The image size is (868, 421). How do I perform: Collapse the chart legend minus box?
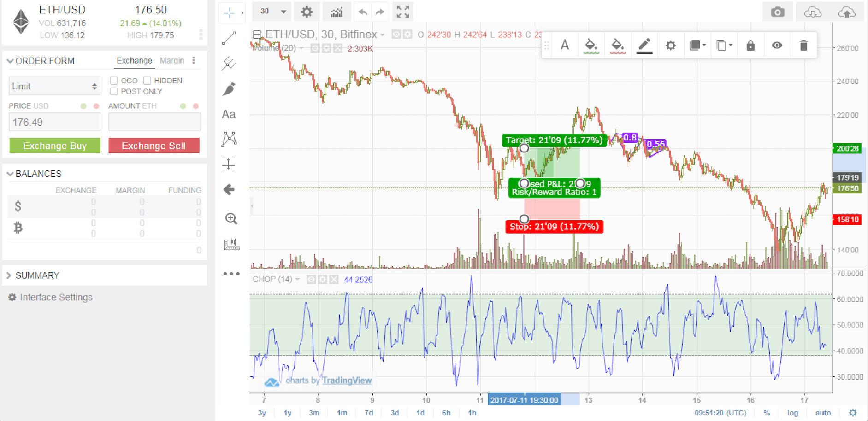[x=257, y=34]
